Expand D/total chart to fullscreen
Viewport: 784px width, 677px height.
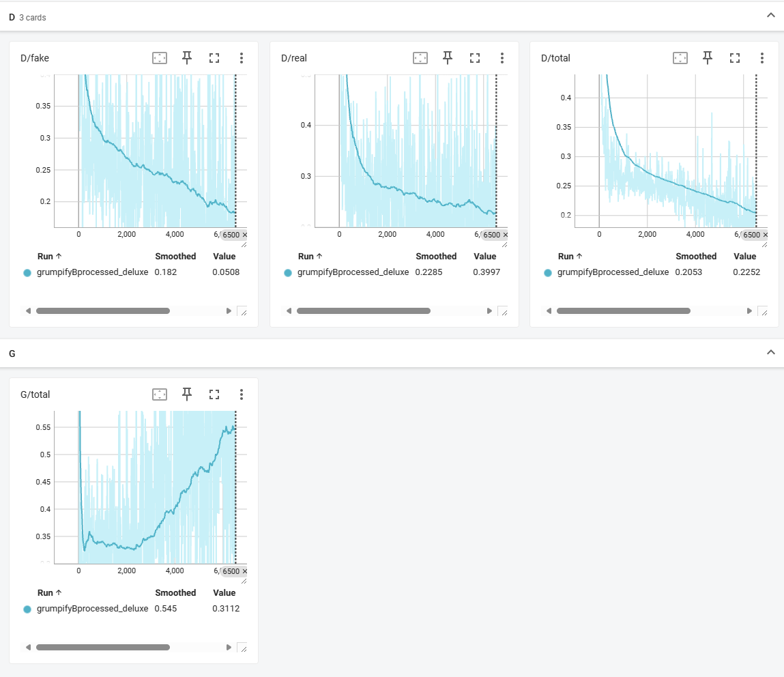tap(734, 58)
